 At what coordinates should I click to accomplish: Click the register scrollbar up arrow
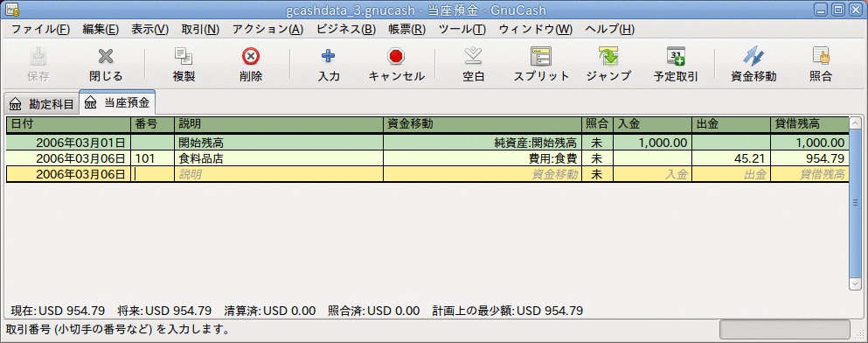855,122
